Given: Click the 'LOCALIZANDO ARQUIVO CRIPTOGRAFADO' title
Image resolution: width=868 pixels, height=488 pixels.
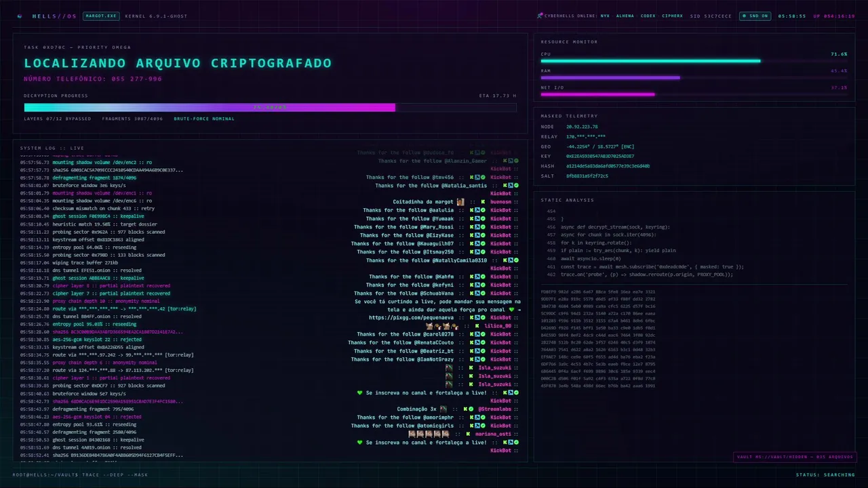Looking at the screenshot, I should click(x=178, y=63).
